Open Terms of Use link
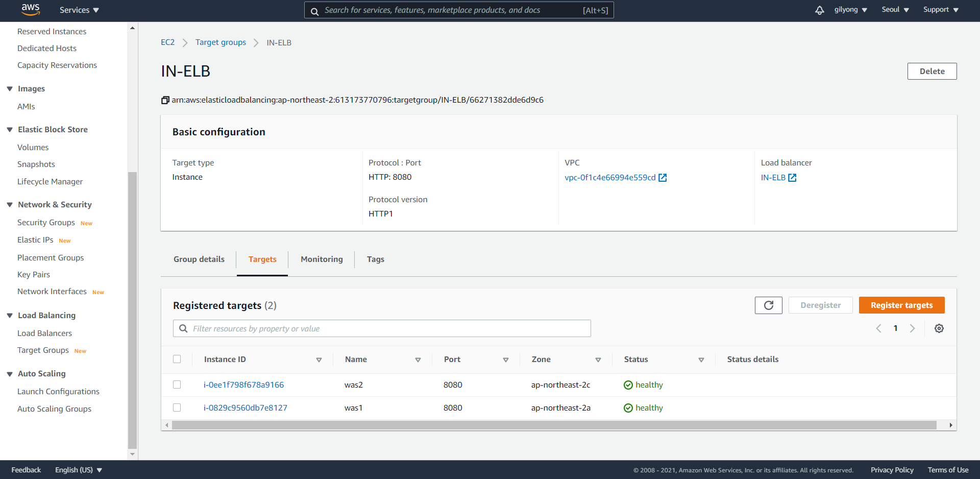 tap(948, 470)
